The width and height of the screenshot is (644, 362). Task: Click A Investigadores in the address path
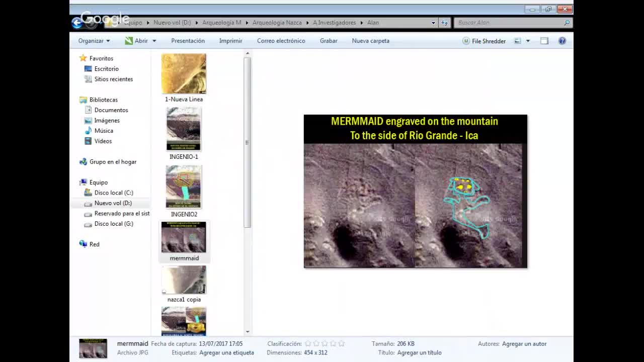pos(334,23)
